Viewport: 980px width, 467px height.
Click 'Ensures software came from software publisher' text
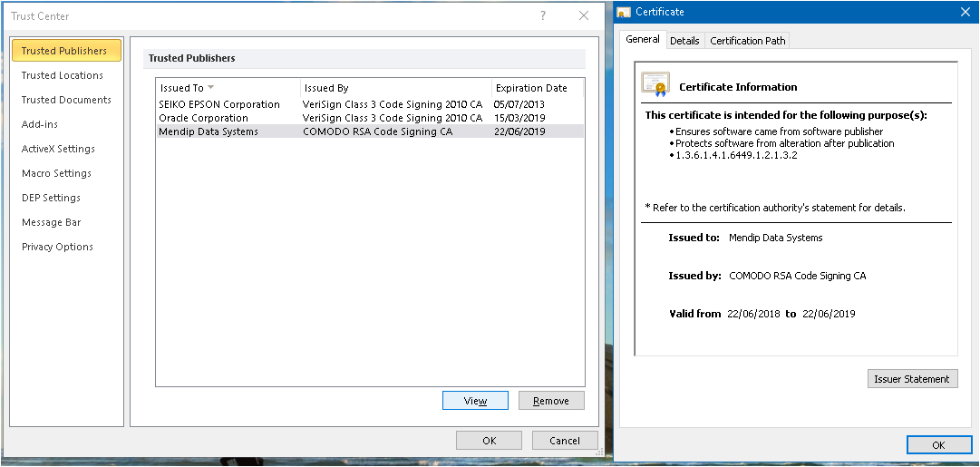[780, 131]
